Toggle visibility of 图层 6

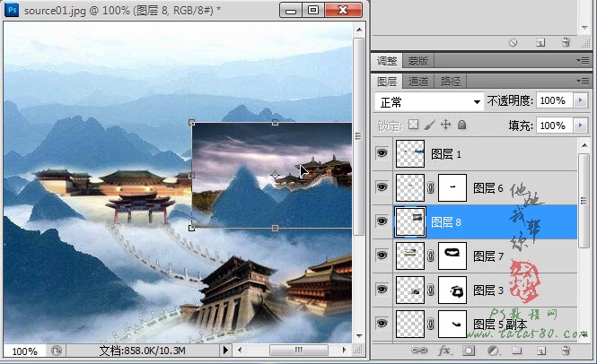(382, 187)
